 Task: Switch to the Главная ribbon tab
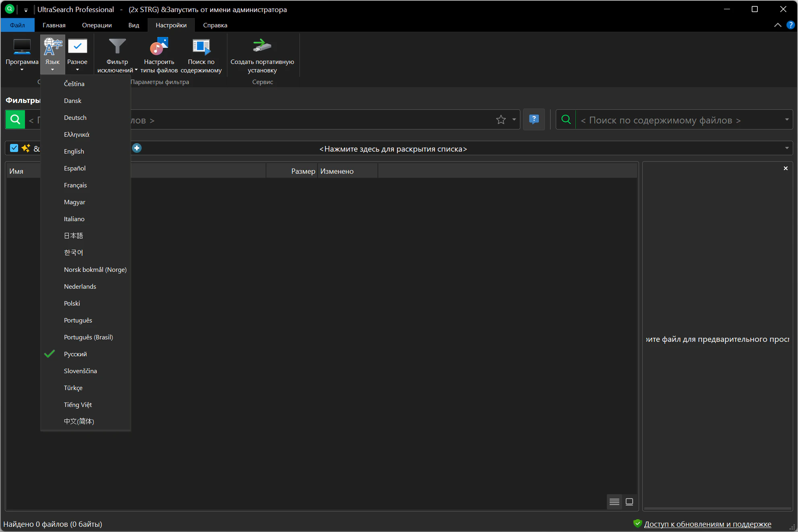coord(54,25)
